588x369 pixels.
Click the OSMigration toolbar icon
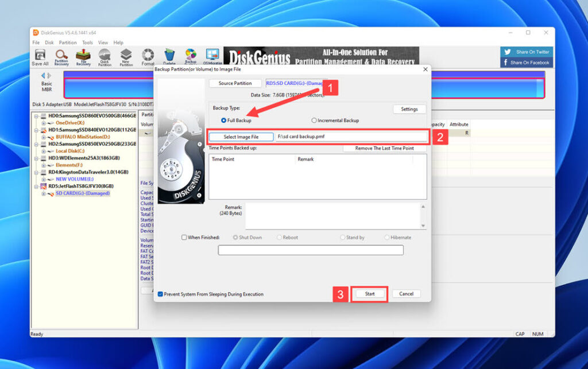(212, 56)
